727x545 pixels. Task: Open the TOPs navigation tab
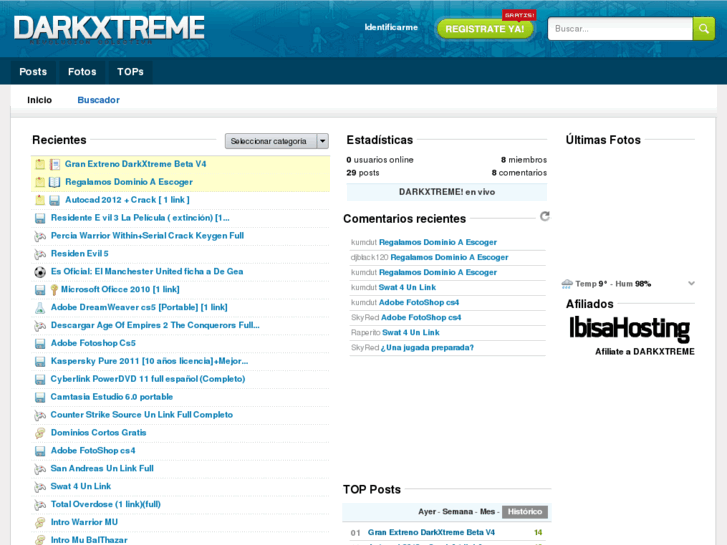tap(130, 72)
